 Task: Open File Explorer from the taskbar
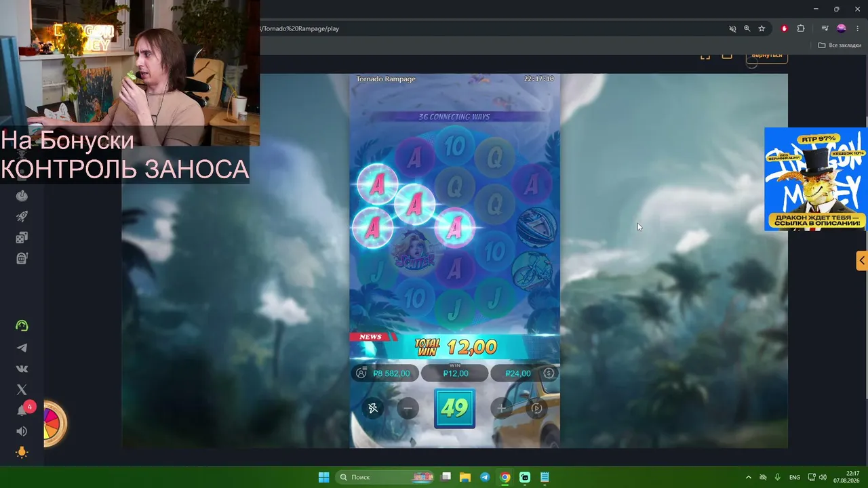(x=465, y=477)
